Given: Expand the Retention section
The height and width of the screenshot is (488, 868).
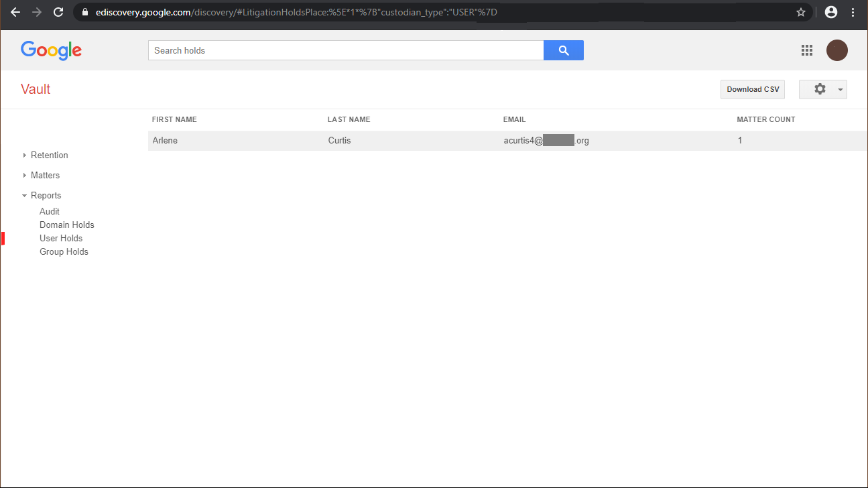Looking at the screenshot, I should [x=49, y=155].
